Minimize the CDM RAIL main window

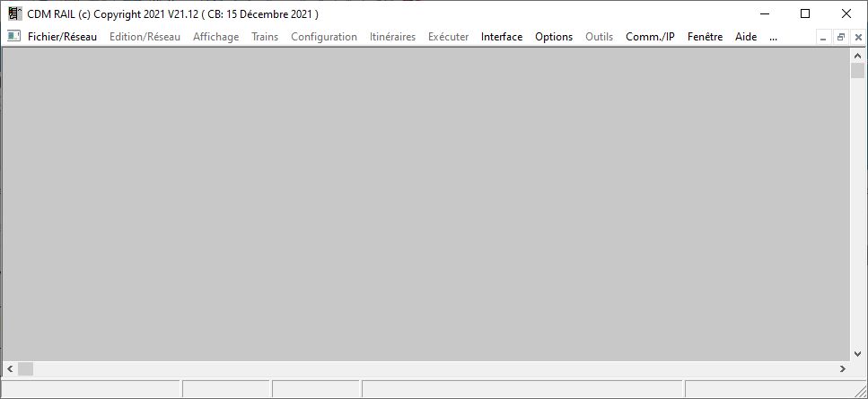[766, 13]
